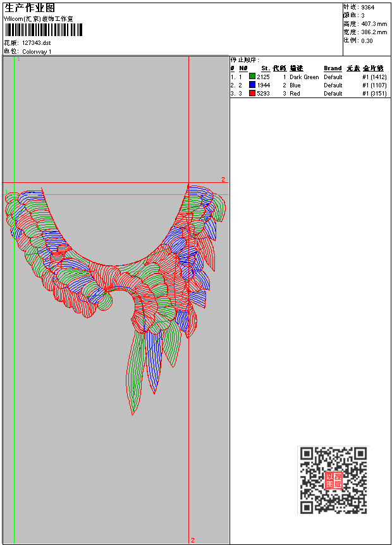This screenshot has height=545, width=392.
Task: Click the "Colorway 1" label
Action: pos(37,52)
